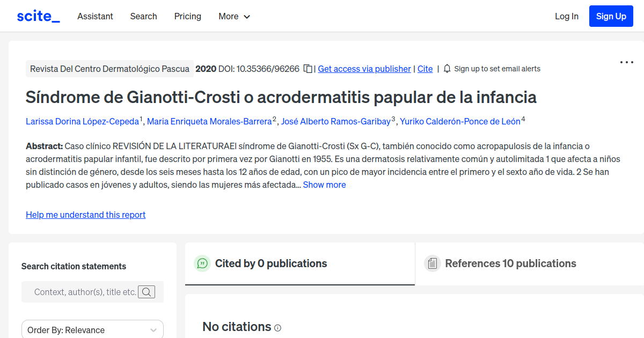The width and height of the screenshot is (644, 338).
Task: Click Help me understand this report
Action: click(85, 215)
